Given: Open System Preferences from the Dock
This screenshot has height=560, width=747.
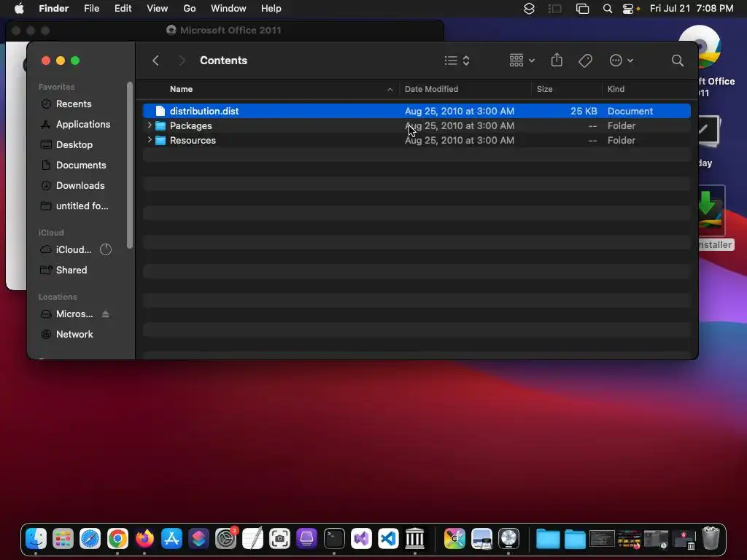Looking at the screenshot, I should click(x=226, y=539).
